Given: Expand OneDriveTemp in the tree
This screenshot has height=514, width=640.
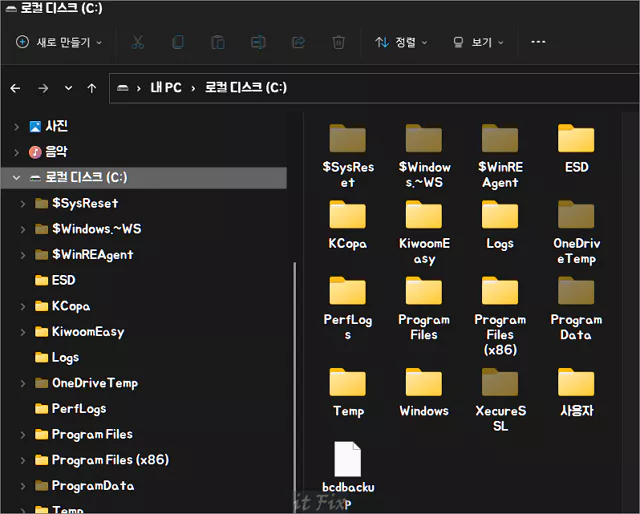Looking at the screenshot, I should point(23,383).
